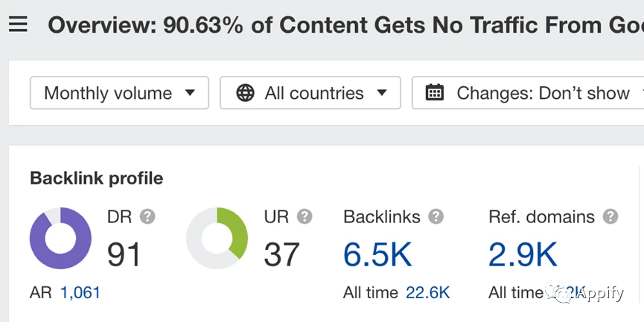Screen dimensions: 644x322
Task: Click the Backlink profile heading
Action: click(96, 178)
